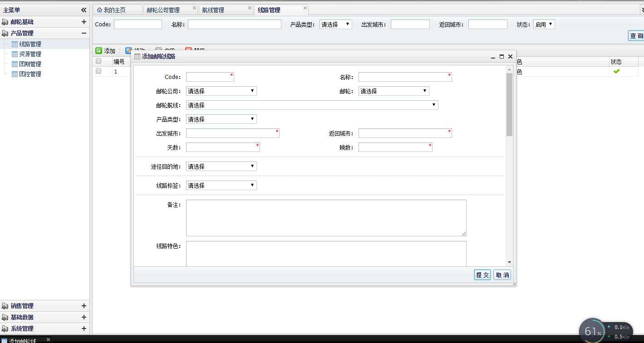Click inside the 备注 text area
The image size is (644, 343).
pos(326,218)
